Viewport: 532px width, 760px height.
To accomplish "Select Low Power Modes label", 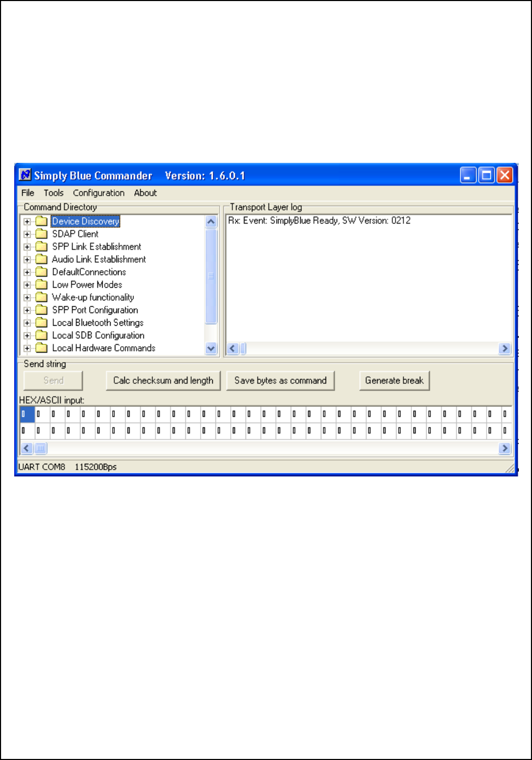I will click(x=87, y=285).
